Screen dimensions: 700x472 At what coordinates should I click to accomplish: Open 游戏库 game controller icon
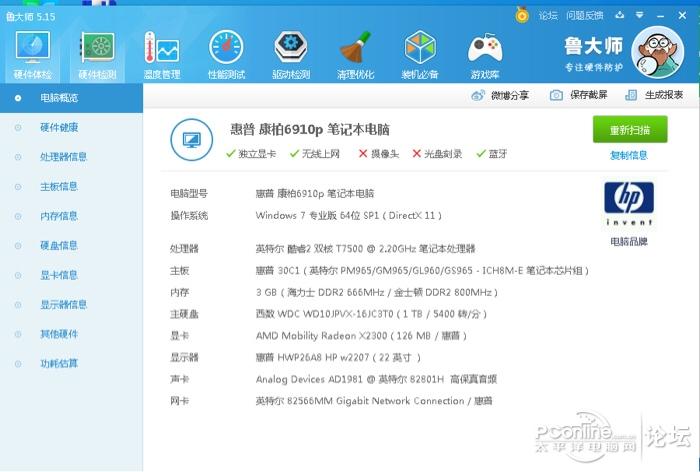[x=484, y=55]
